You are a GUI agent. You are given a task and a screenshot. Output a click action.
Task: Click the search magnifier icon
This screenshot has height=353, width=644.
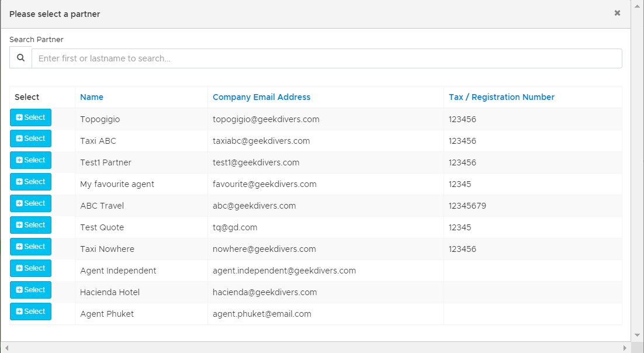coord(20,58)
